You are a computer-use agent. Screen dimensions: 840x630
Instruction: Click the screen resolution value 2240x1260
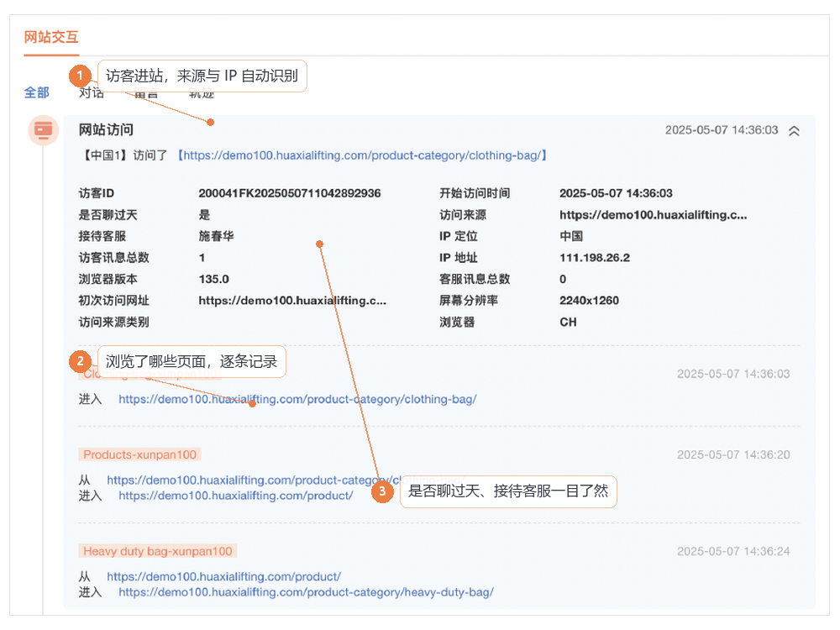(x=589, y=301)
